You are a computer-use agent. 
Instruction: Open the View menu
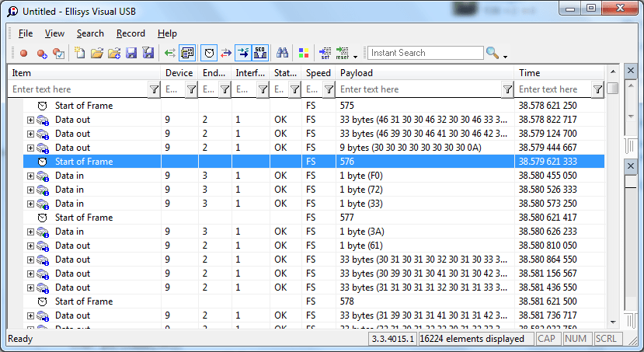click(x=54, y=33)
